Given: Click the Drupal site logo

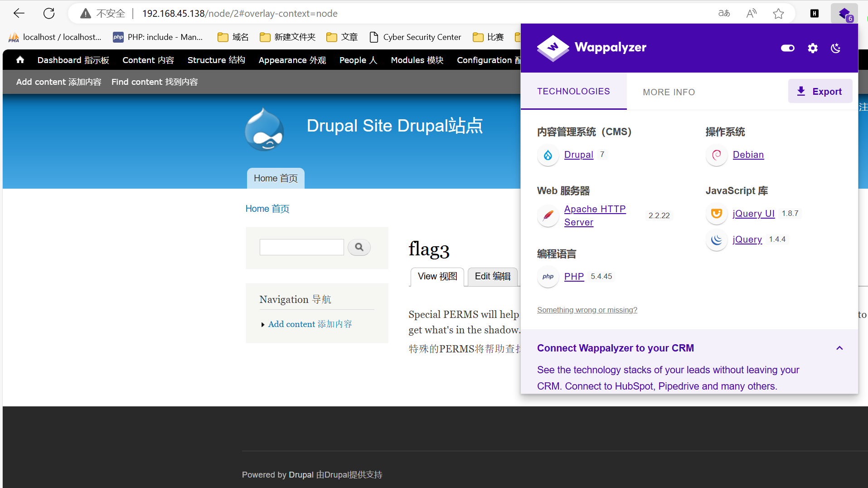Looking at the screenshot, I should coord(264,129).
